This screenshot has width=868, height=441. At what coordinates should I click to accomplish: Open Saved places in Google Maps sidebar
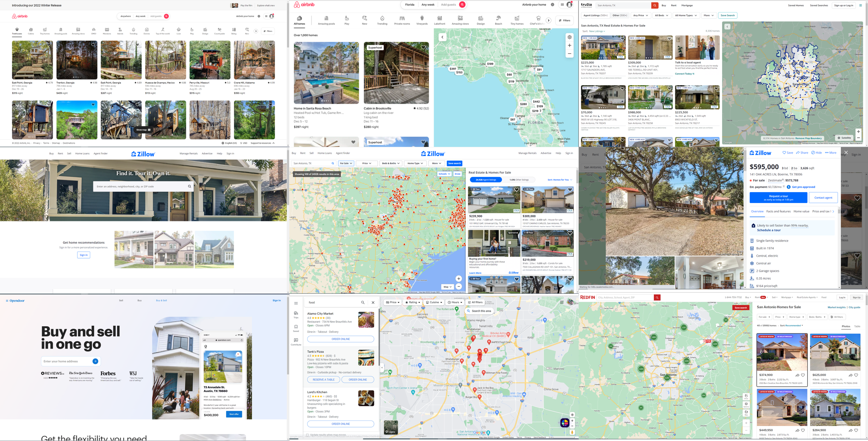coord(296,328)
